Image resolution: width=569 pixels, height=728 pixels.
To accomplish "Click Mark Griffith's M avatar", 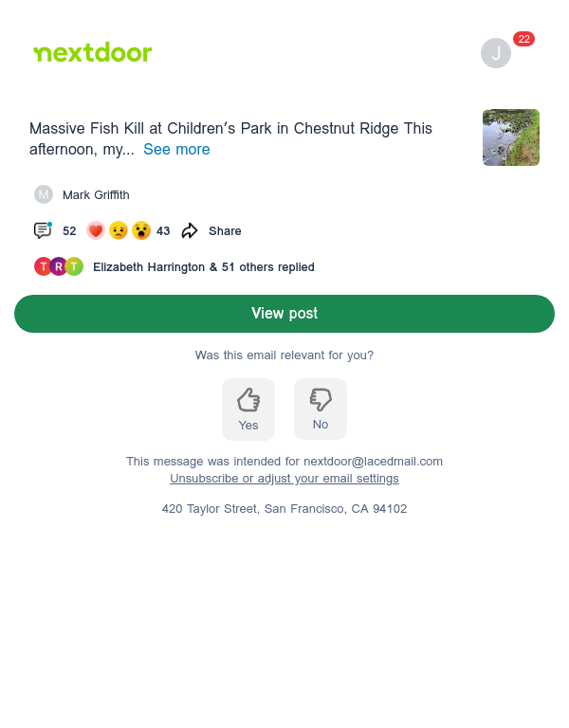I will pos(44,194).
